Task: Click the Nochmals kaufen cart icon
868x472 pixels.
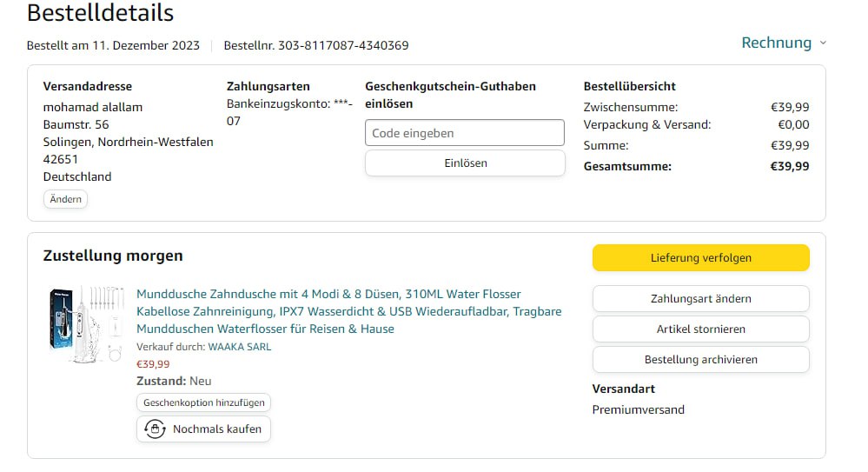Action: tap(155, 429)
